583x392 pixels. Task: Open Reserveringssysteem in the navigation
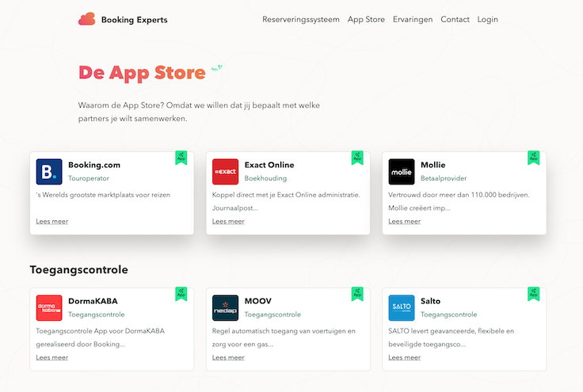[x=301, y=19]
